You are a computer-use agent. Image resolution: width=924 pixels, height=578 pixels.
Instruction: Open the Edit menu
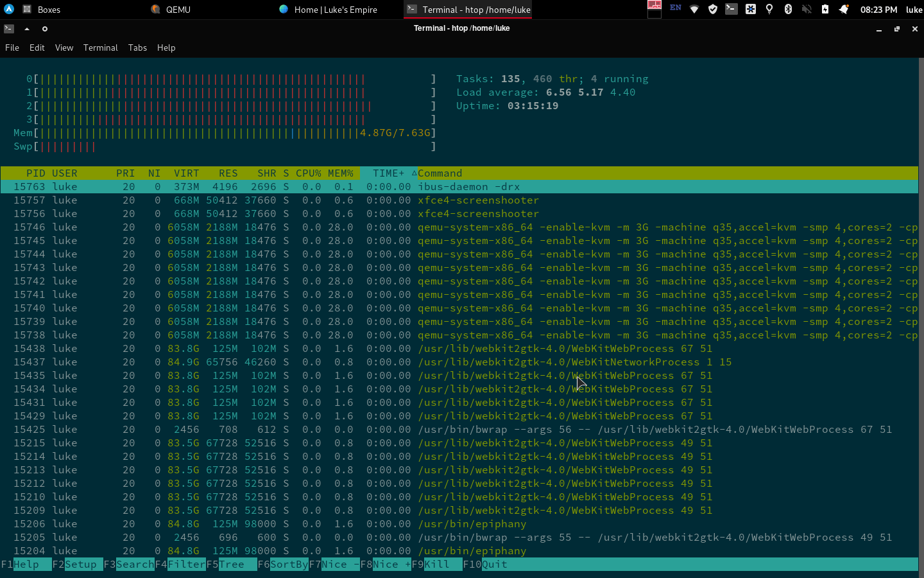pyautogui.click(x=37, y=48)
